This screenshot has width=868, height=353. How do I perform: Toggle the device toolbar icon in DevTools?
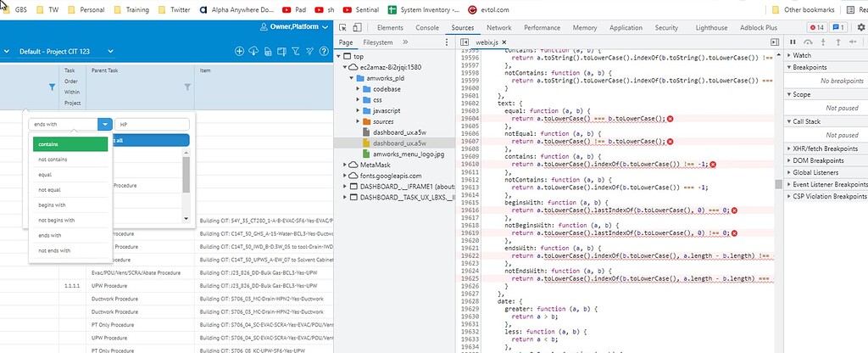357,27
